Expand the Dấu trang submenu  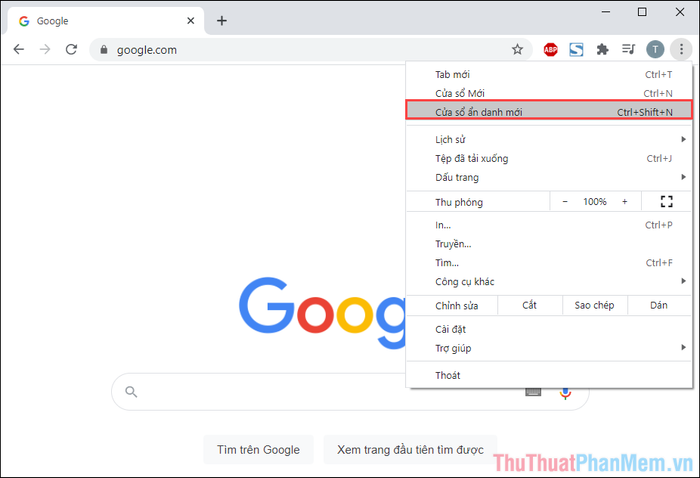[549, 177]
